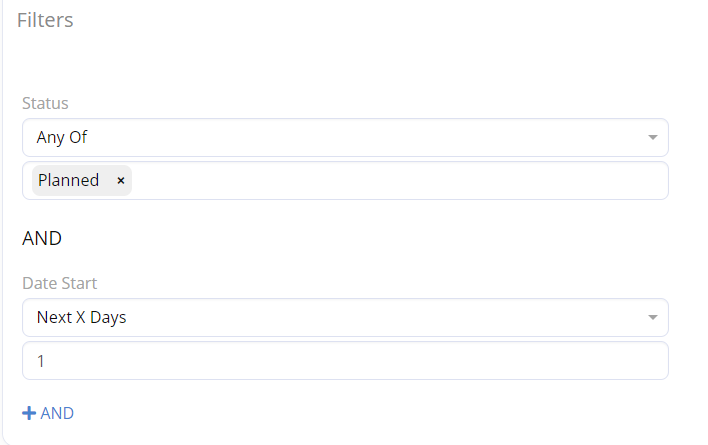Click the 'Any Of' selected text

click(63, 137)
